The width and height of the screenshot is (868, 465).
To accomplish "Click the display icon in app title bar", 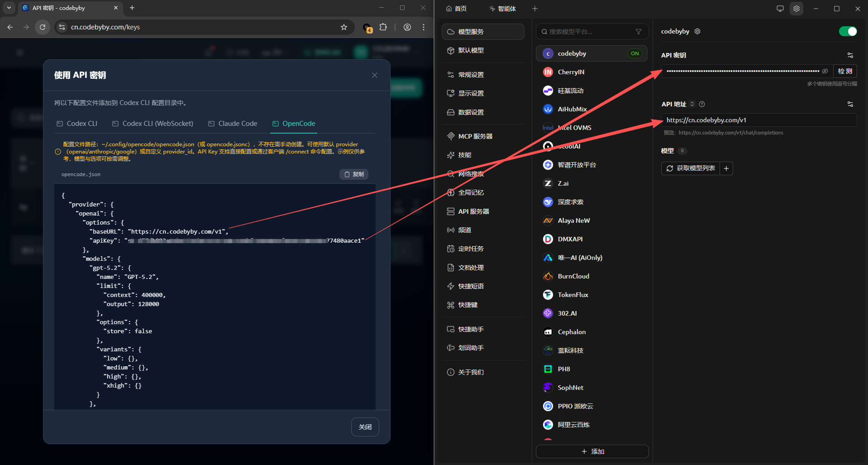I will (x=780, y=9).
